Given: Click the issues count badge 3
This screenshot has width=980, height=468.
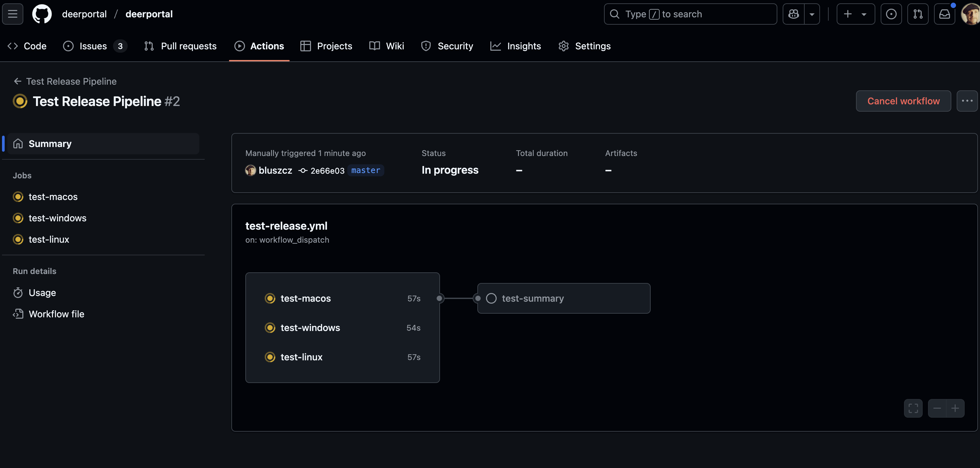Looking at the screenshot, I should coord(120,46).
